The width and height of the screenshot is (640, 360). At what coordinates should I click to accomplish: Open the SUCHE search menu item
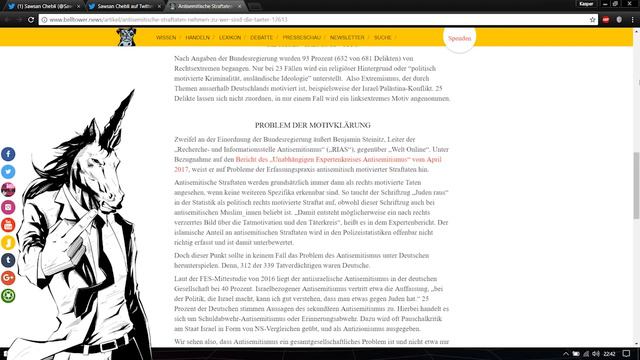(382, 38)
